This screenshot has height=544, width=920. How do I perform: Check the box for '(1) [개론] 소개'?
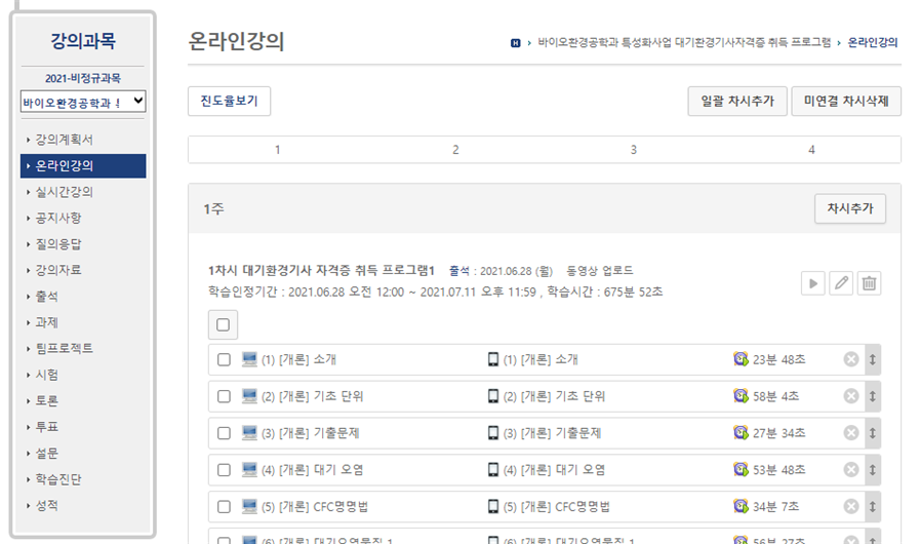pos(224,360)
